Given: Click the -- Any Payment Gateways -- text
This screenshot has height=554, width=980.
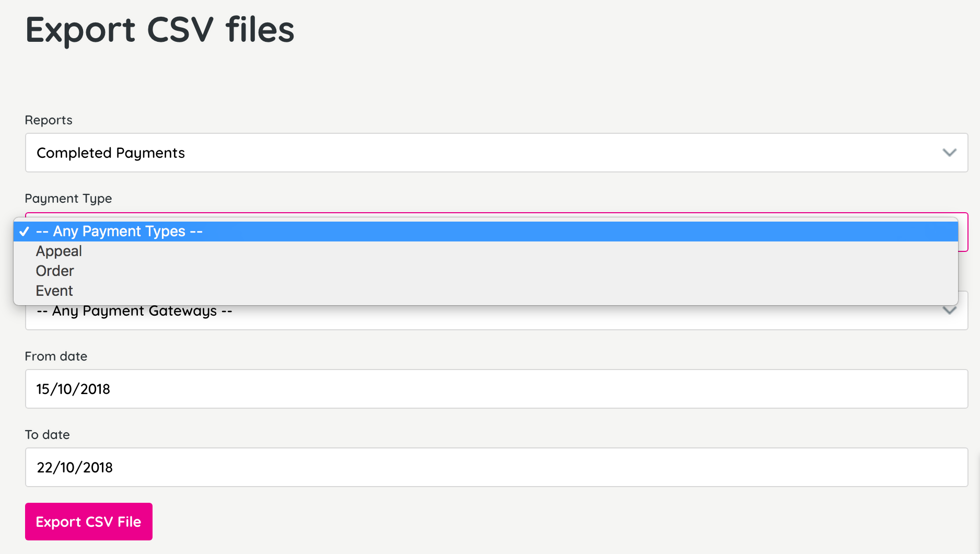Looking at the screenshot, I should click(134, 310).
